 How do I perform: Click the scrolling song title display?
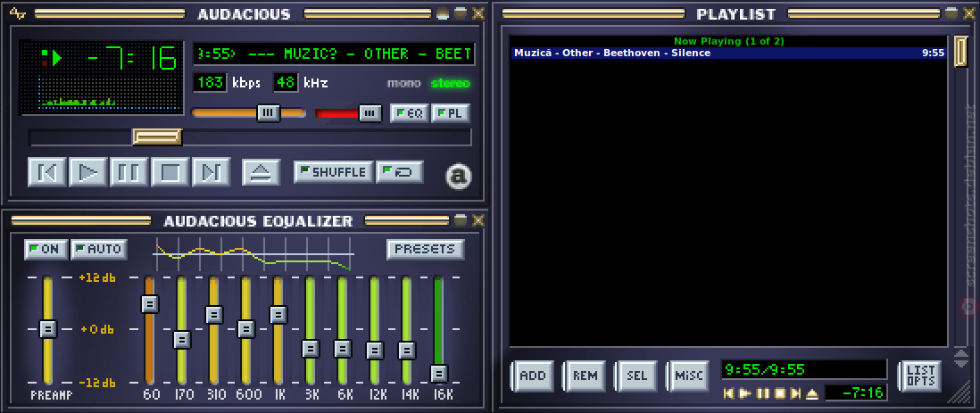pyautogui.click(x=334, y=54)
